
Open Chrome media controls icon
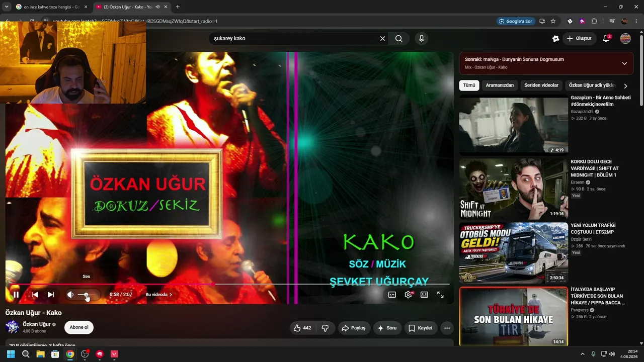pyautogui.click(x=612, y=21)
